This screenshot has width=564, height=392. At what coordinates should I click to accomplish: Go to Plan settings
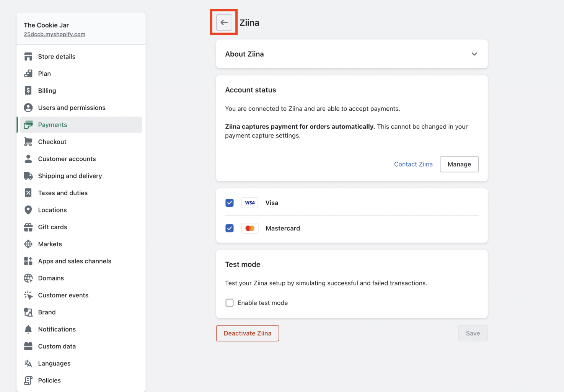[x=81, y=73]
